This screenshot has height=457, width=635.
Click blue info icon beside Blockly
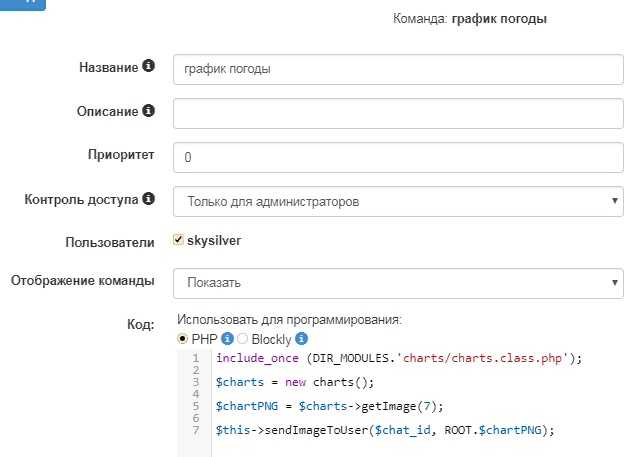pyautogui.click(x=301, y=338)
